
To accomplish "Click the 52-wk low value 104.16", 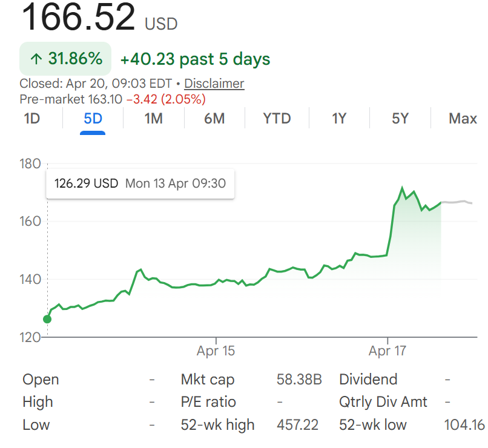I will coord(464,425).
